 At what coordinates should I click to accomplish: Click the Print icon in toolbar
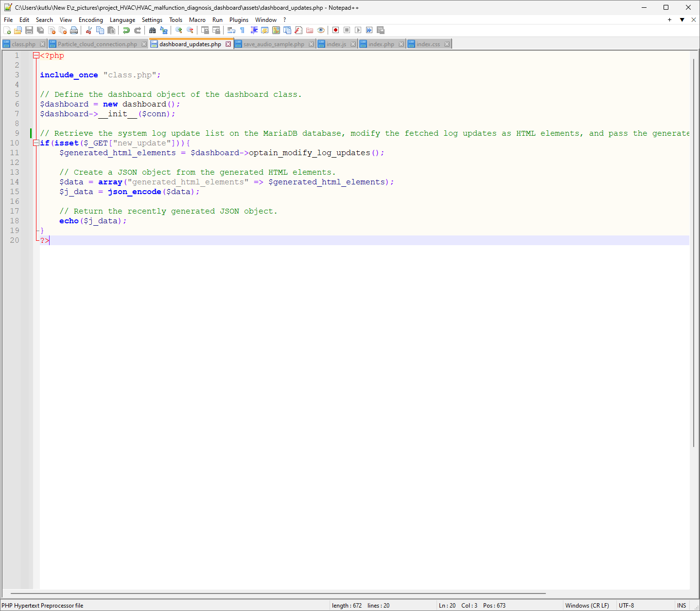tap(74, 30)
